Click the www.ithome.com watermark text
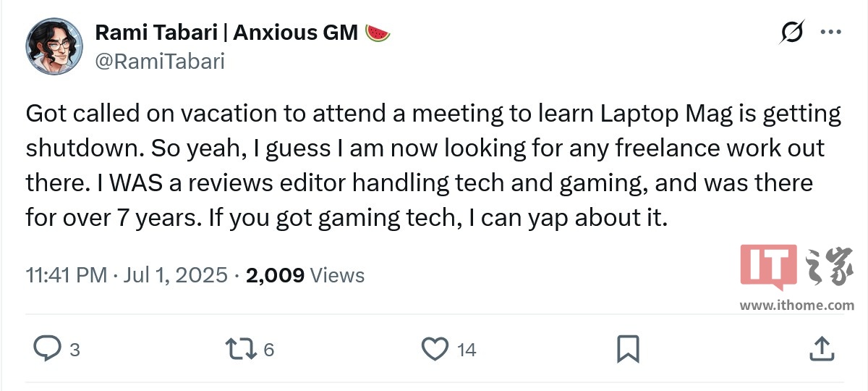The image size is (868, 391). [x=796, y=305]
